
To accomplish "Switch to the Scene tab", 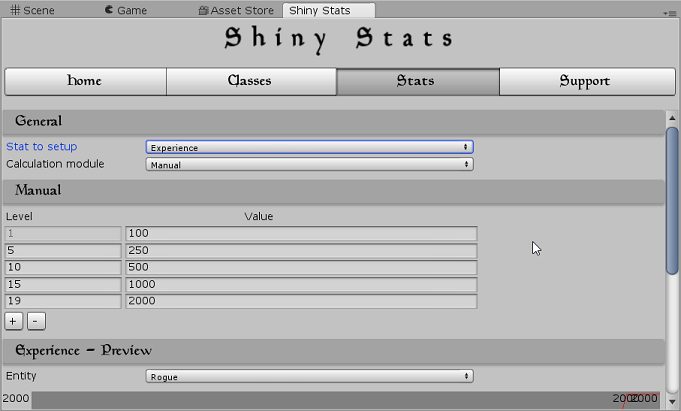I will pyautogui.click(x=33, y=11).
